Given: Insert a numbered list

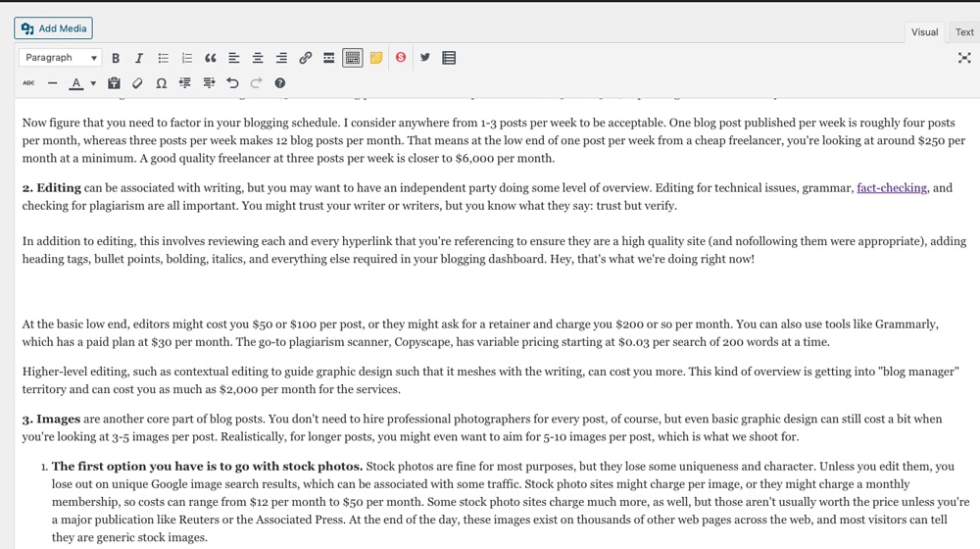Looking at the screenshot, I should (x=187, y=58).
